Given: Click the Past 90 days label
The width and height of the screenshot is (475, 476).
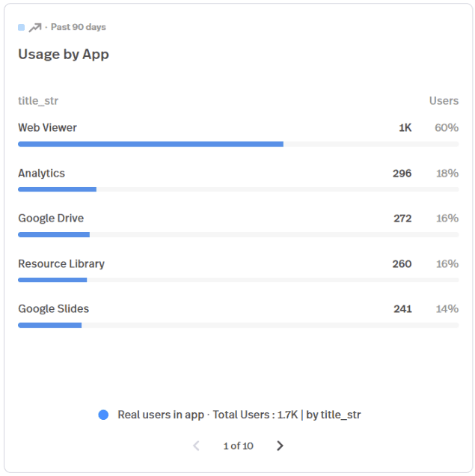Looking at the screenshot, I should click(79, 27).
